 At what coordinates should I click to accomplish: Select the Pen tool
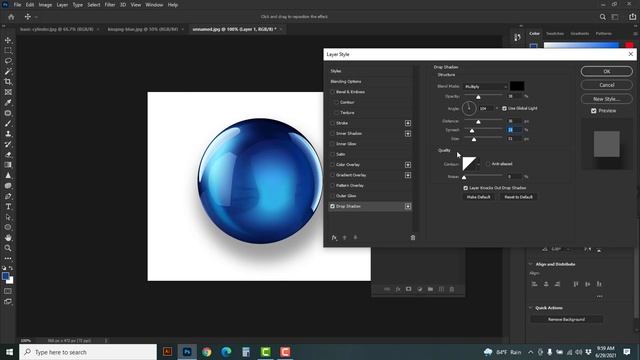coord(8,196)
